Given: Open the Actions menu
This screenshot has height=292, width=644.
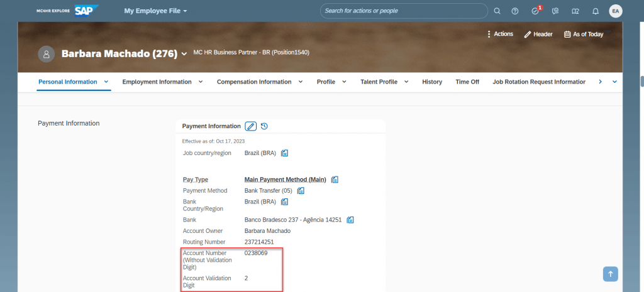Looking at the screenshot, I should tap(500, 34).
